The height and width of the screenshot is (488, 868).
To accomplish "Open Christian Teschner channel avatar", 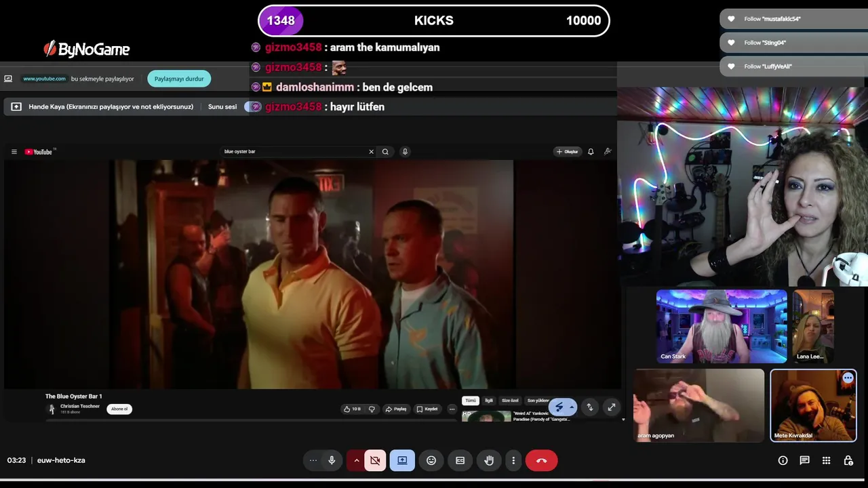I will [52, 409].
